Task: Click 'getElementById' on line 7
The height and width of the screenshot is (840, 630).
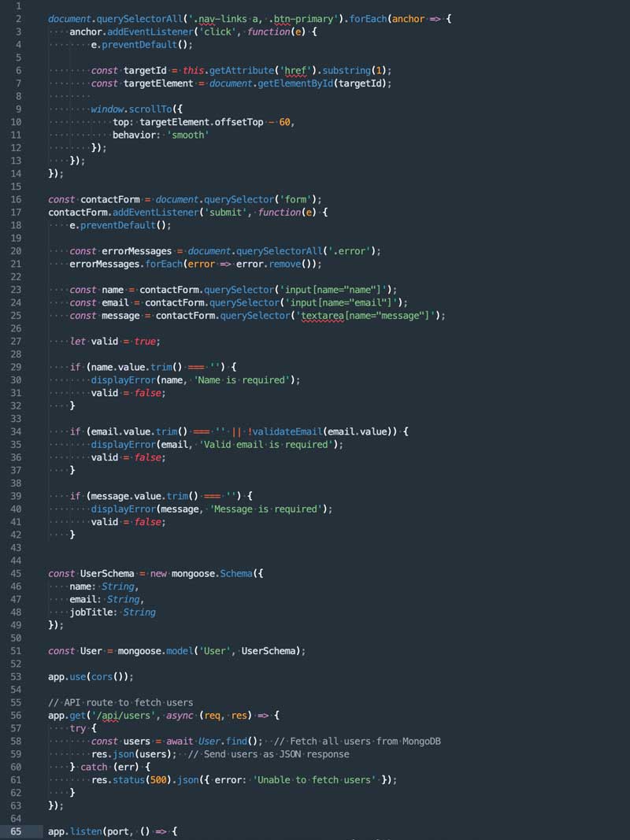Action: pyautogui.click(x=295, y=83)
